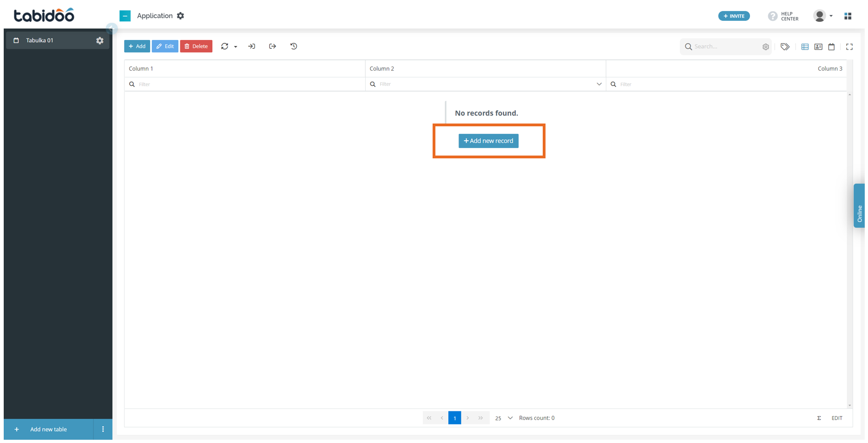Switch to calendar view
The image size is (868, 443).
(831, 46)
